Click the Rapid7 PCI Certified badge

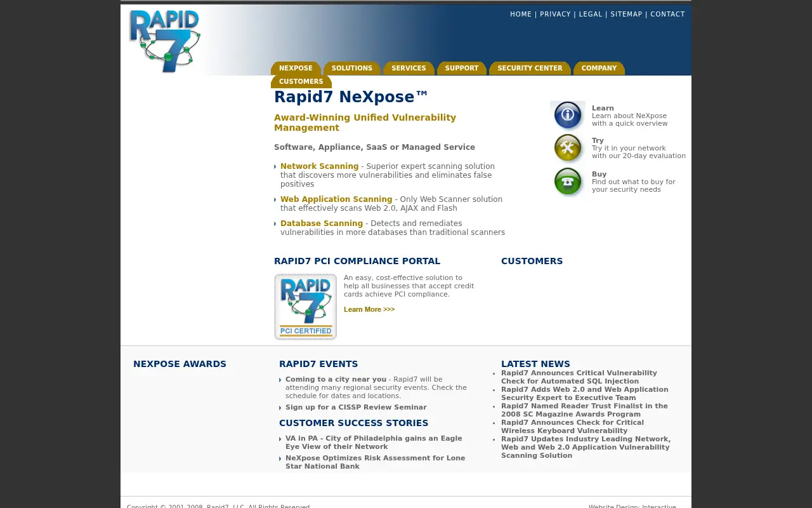click(305, 307)
